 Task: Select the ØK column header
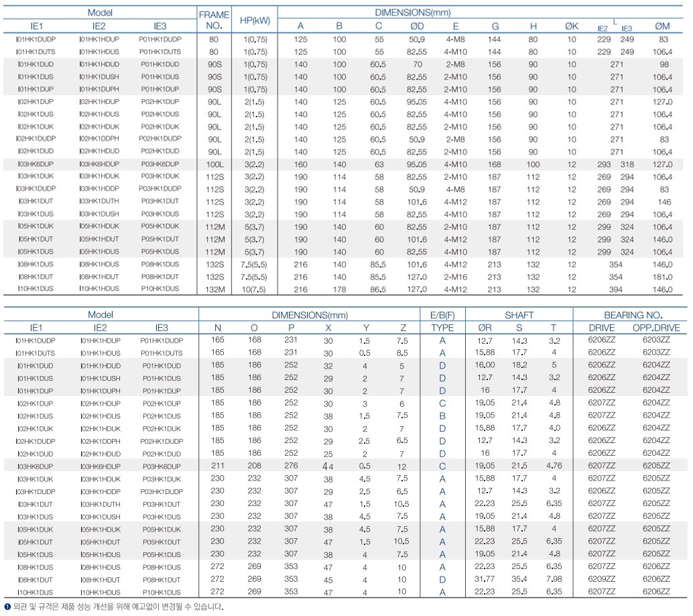click(572, 26)
